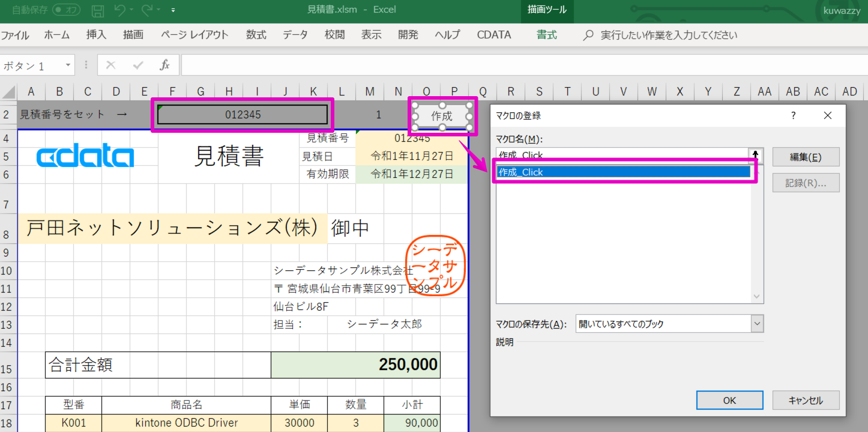This screenshot has height=432, width=868.
Task: Click the macro list scrollbar down arrow
Action: click(757, 297)
